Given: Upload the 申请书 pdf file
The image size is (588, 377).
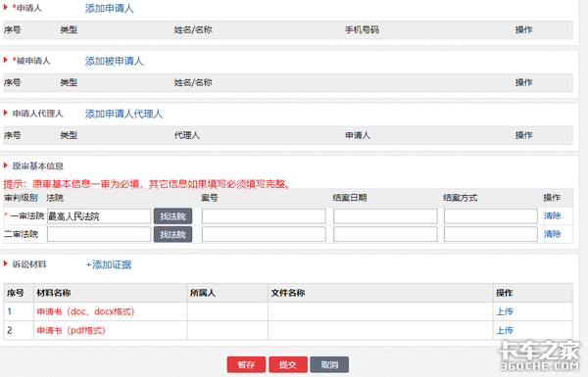Looking at the screenshot, I should pos(505,331).
